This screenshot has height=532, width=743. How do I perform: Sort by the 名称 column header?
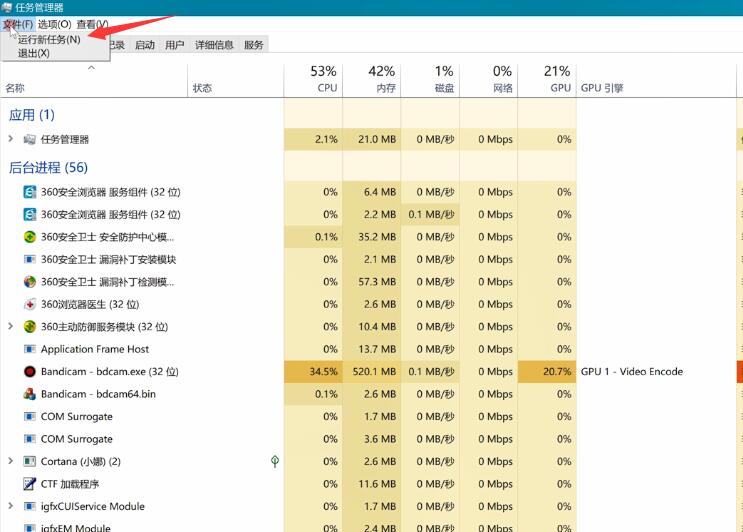pyautogui.click(x=94, y=80)
